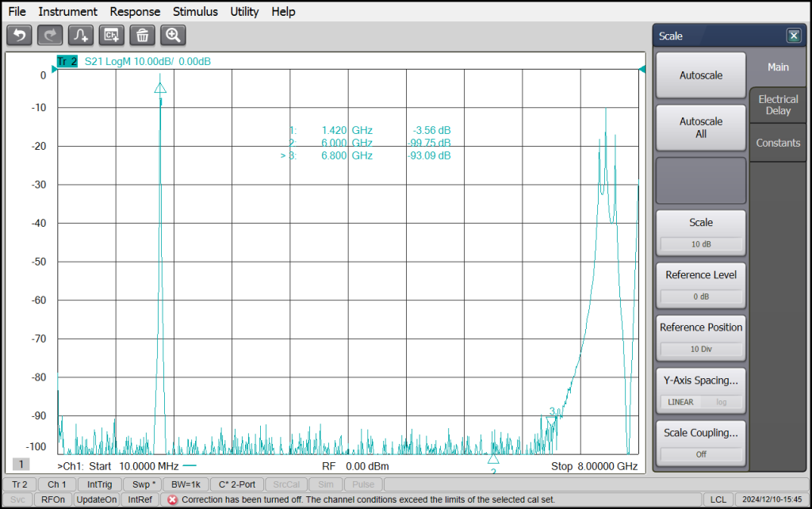
Task: Click the SrcCal status button
Action: pos(286,484)
